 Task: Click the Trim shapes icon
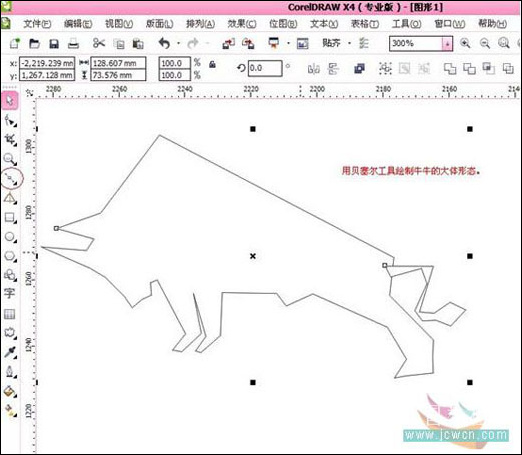pos(469,69)
